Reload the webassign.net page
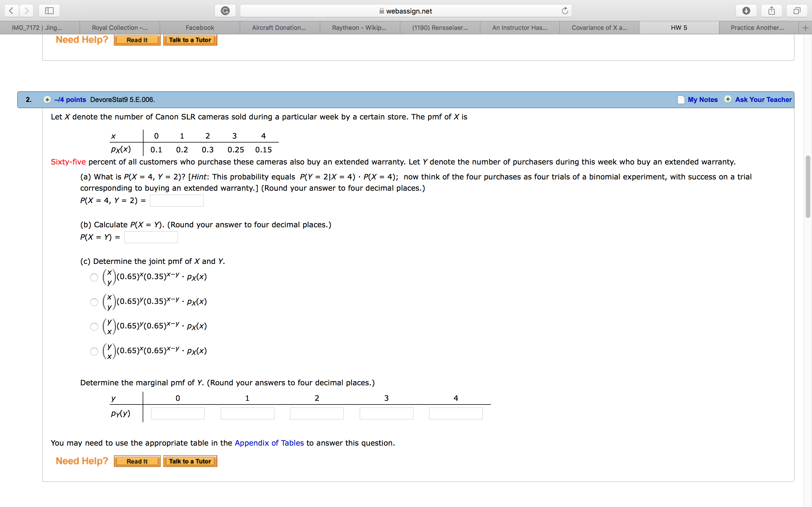 [x=564, y=10]
